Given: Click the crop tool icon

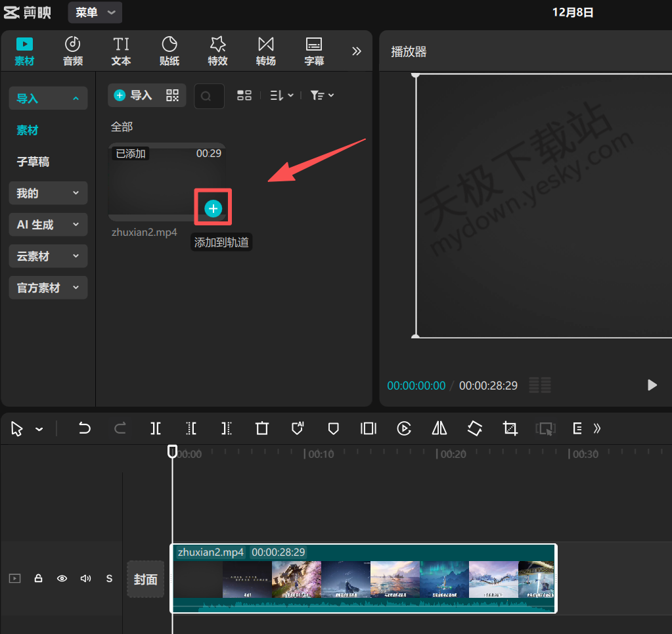Looking at the screenshot, I should [x=510, y=428].
